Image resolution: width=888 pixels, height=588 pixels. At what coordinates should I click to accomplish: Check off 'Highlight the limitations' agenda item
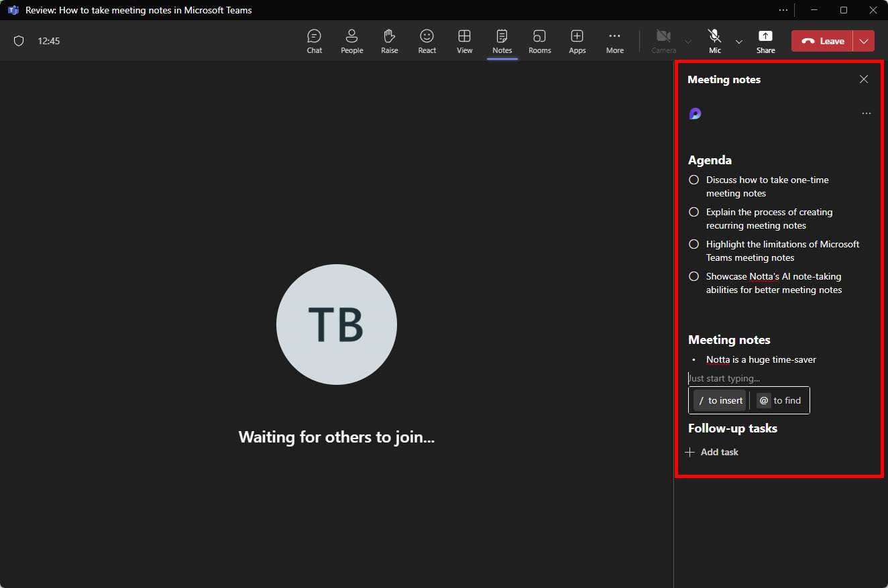pyautogui.click(x=694, y=244)
